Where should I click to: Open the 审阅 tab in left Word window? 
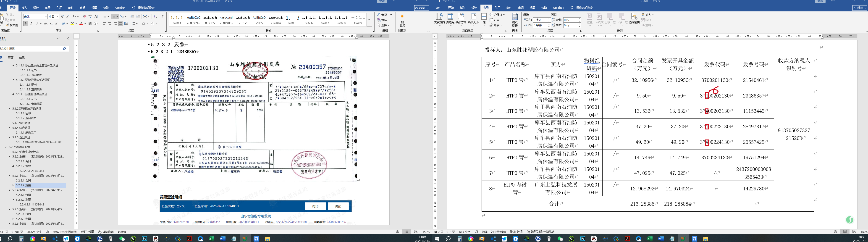83,8
